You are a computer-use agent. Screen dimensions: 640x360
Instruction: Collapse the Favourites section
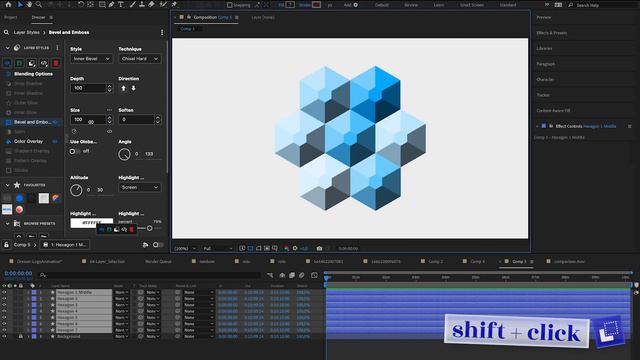tap(7, 185)
